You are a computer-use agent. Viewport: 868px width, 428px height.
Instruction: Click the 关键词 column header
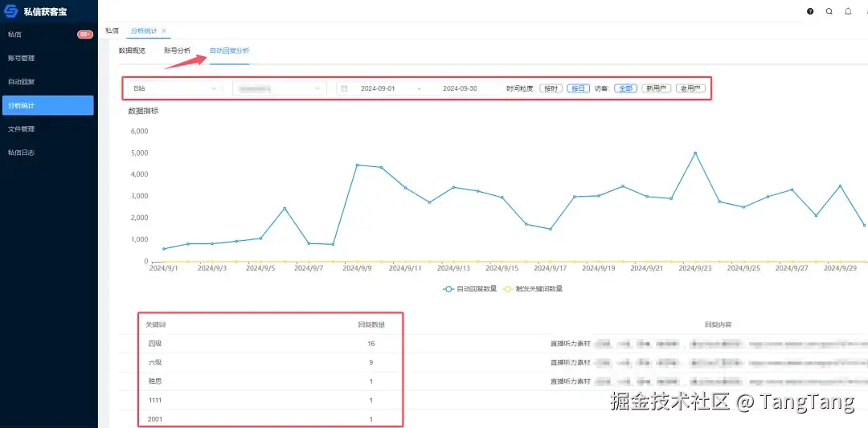point(156,324)
